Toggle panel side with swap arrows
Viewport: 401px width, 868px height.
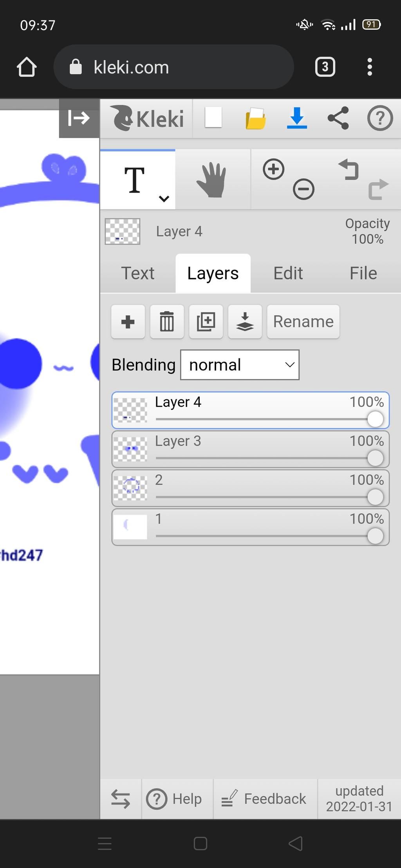[121, 798]
